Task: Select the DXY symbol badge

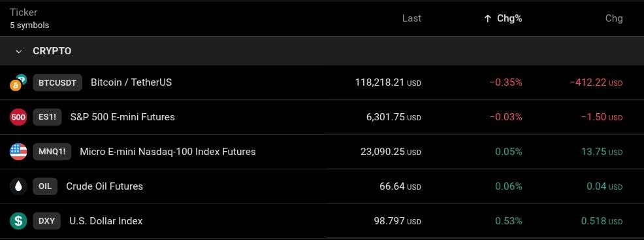Action: click(x=47, y=220)
